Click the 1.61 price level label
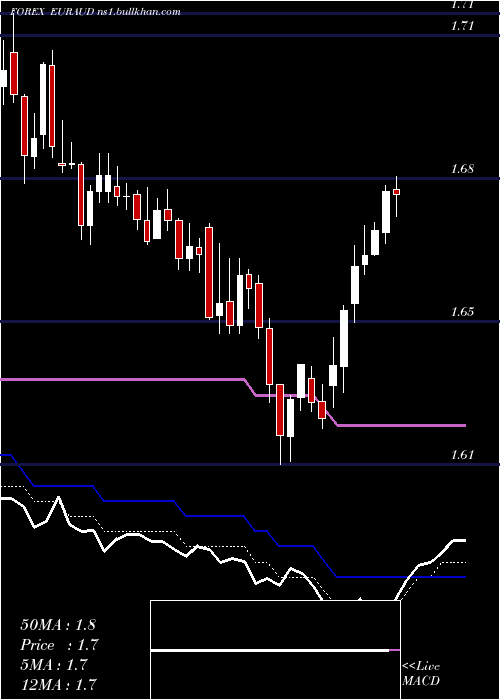The height and width of the screenshot is (700, 500). click(462, 455)
